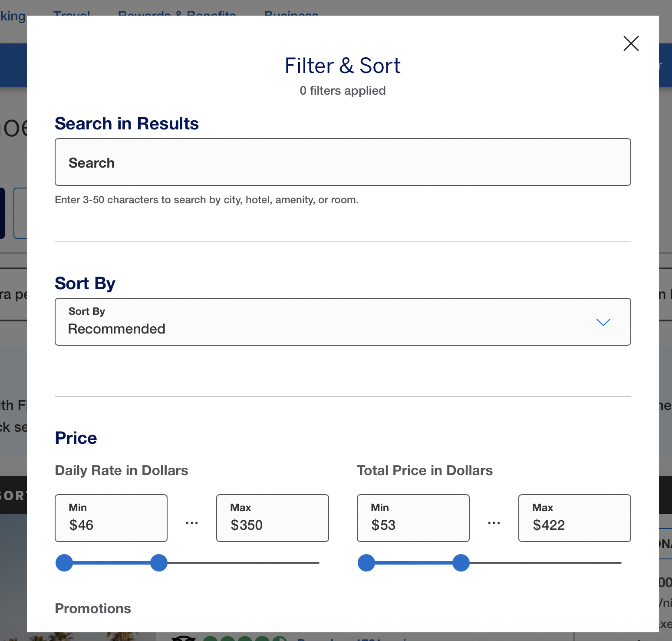Open Rewards & Benefits menu in background page
The image size is (672, 641).
[177, 13]
